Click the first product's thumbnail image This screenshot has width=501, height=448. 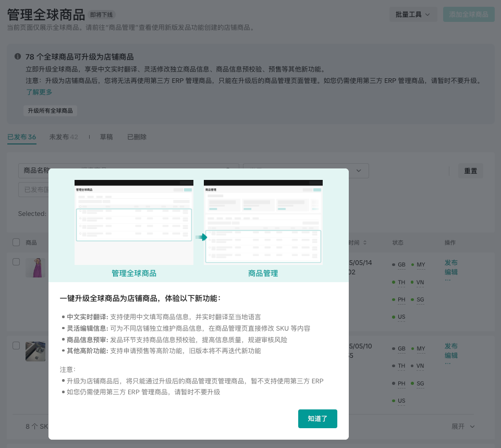pyautogui.click(x=35, y=268)
